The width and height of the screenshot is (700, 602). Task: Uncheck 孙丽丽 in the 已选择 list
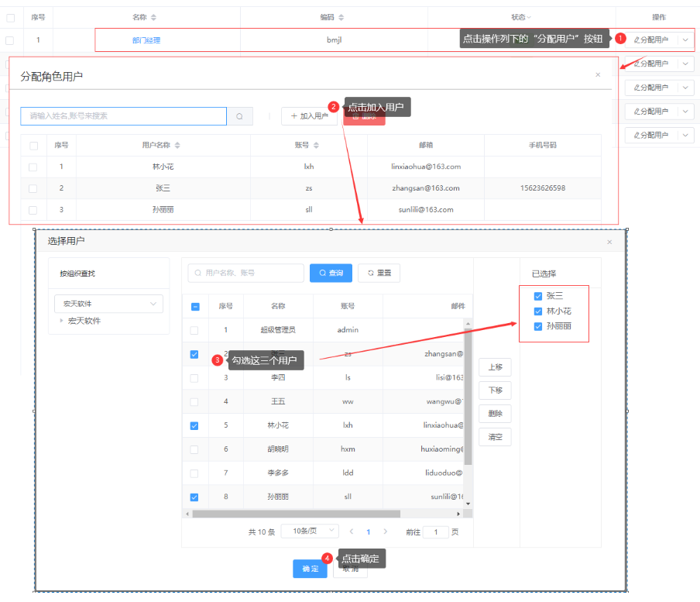[538, 326]
